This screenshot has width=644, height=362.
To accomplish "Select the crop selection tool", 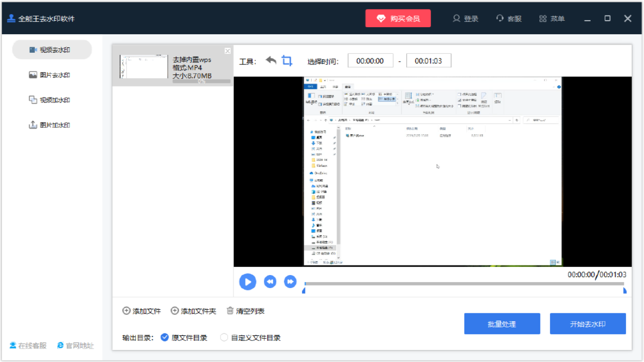I will point(288,60).
